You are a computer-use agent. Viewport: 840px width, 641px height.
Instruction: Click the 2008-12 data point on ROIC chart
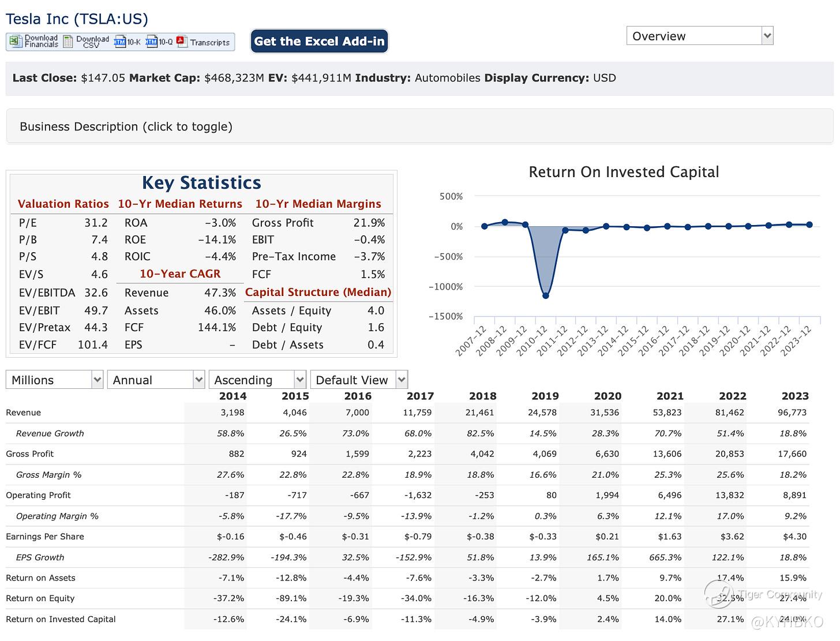click(505, 222)
